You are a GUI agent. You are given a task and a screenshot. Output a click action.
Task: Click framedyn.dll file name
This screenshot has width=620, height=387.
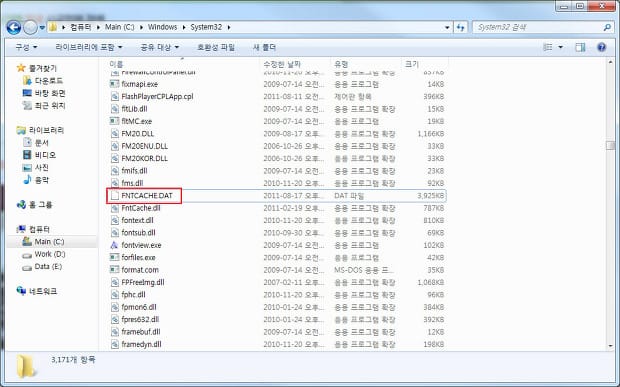(141, 344)
